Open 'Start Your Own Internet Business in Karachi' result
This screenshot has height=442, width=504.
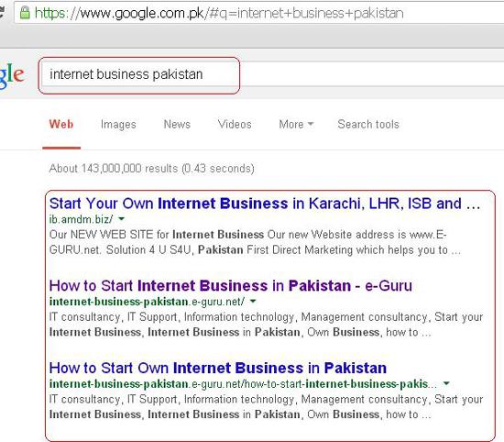(x=265, y=204)
